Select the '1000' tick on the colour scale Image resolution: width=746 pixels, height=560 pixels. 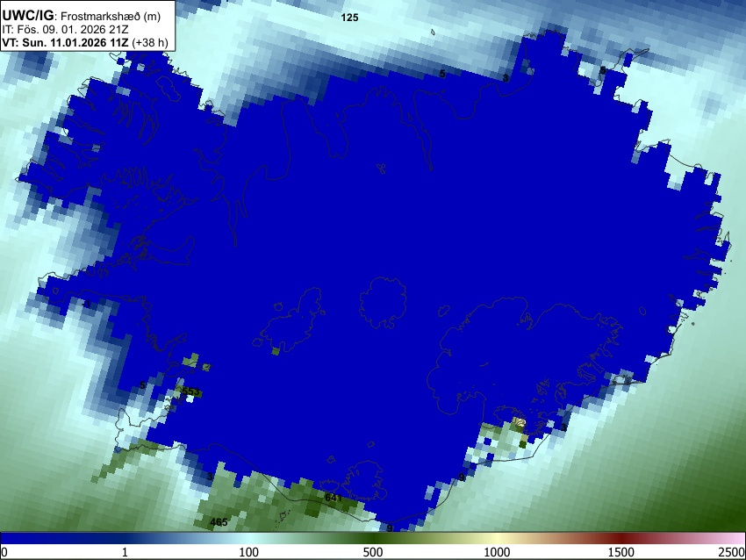[x=497, y=552]
